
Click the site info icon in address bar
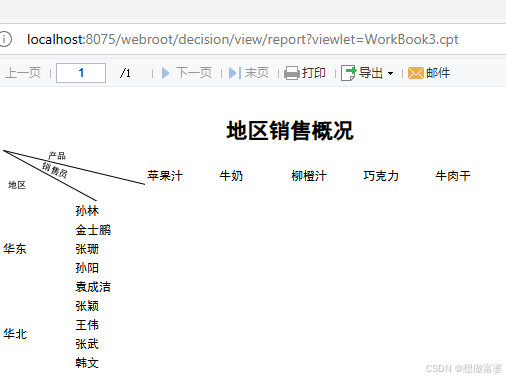[x=5, y=39]
